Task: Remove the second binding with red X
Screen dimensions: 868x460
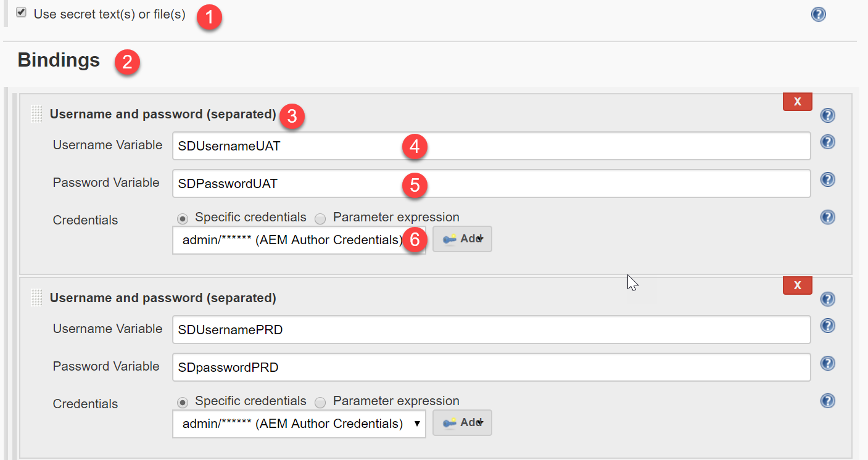Action: click(797, 285)
